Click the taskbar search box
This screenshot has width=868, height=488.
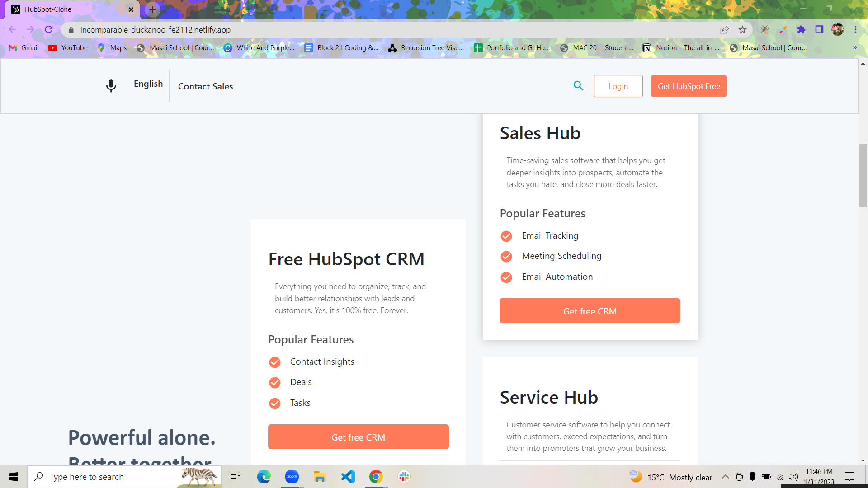point(124,477)
